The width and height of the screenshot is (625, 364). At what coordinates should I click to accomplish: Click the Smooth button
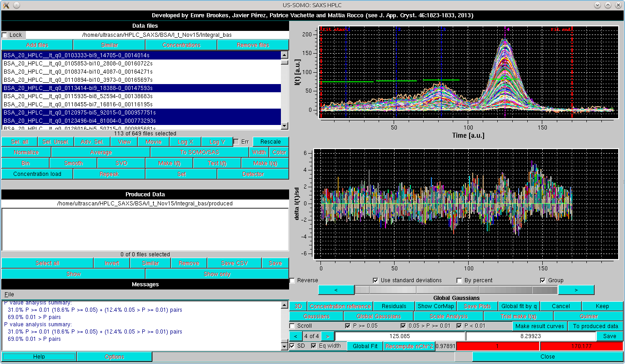74,163
